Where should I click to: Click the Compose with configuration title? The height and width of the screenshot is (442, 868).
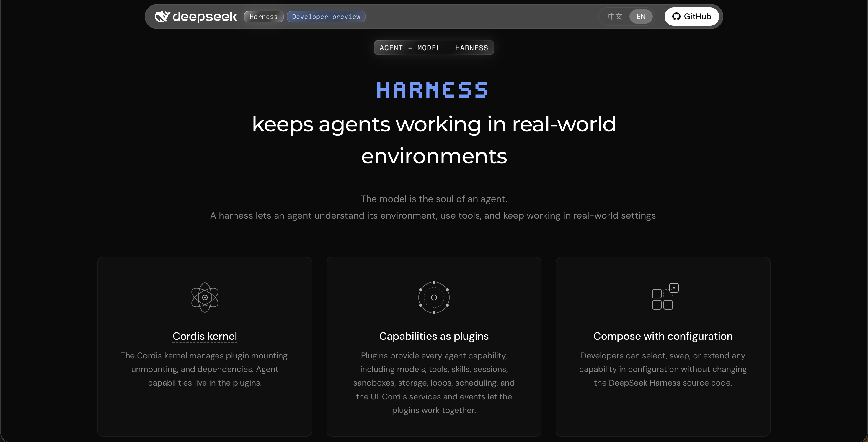(663, 336)
